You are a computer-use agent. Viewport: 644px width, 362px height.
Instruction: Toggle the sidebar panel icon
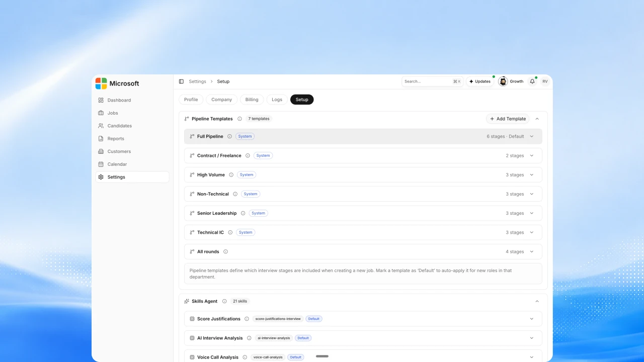pos(181,81)
